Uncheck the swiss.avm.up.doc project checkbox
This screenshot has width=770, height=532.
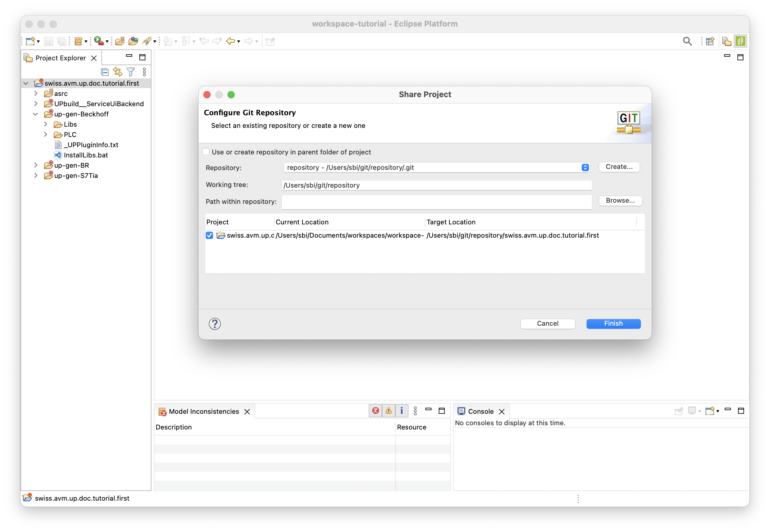click(x=209, y=235)
